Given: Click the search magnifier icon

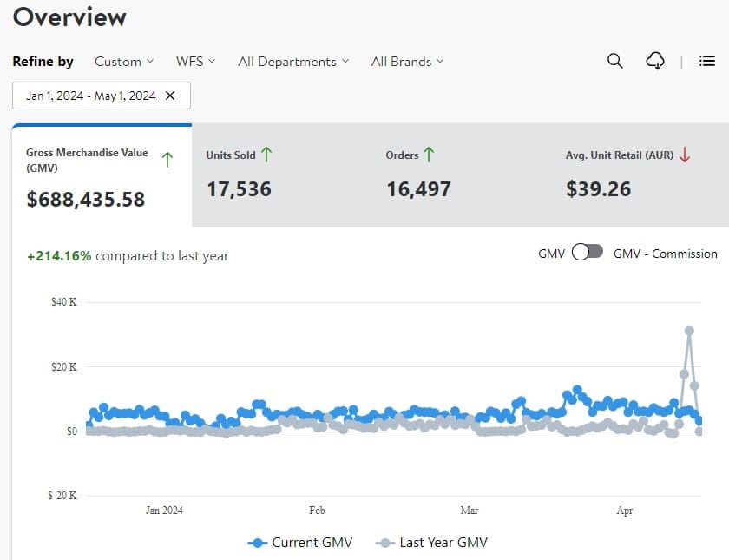Looking at the screenshot, I should coord(614,61).
